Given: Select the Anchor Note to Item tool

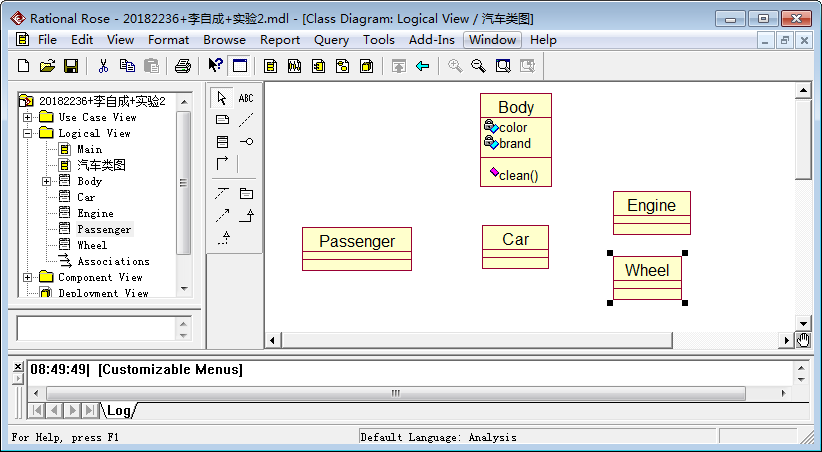Looking at the screenshot, I should tap(246, 120).
